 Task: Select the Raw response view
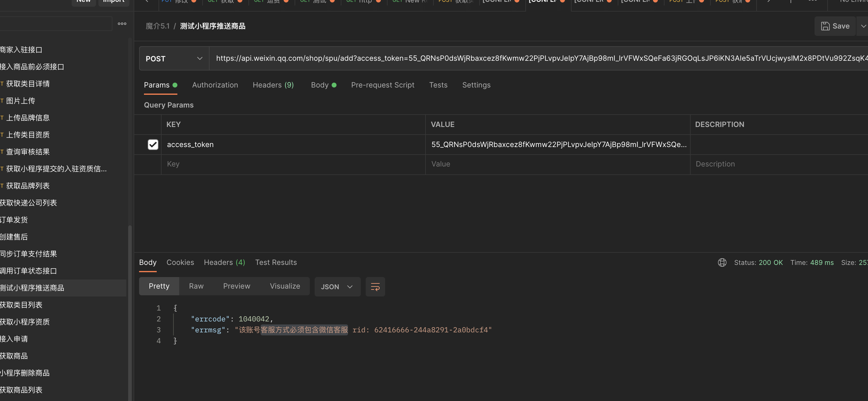[196, 286]
